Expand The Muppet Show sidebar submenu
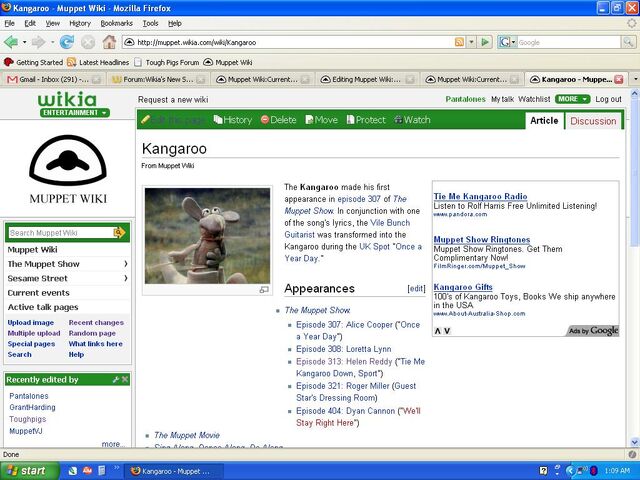Image resolution: width=640 pixels, height=480 pixels. click(126, 264)
